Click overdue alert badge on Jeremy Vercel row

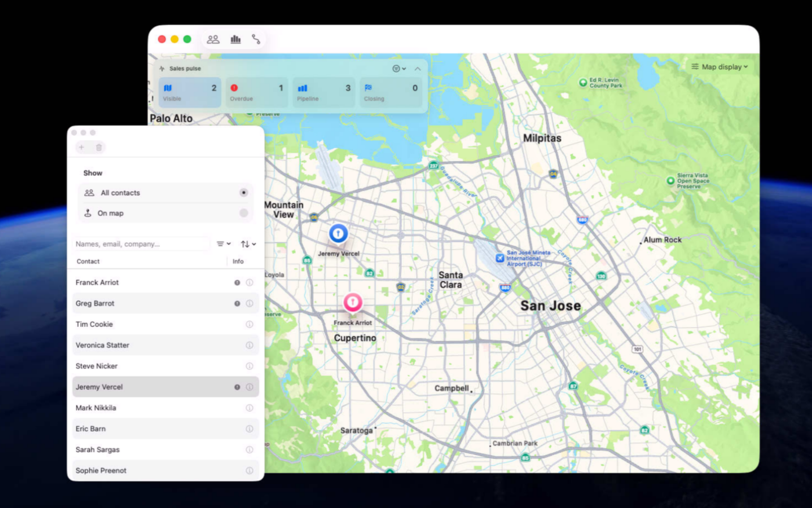click(x=237, y=387)
